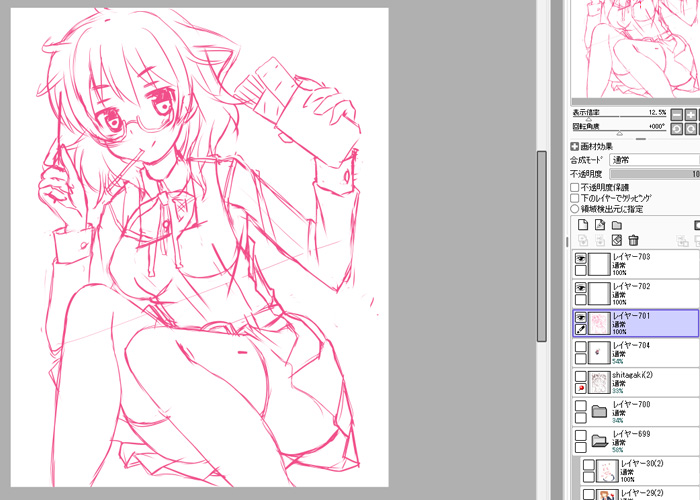Delete layer using trash can icon

633,240
